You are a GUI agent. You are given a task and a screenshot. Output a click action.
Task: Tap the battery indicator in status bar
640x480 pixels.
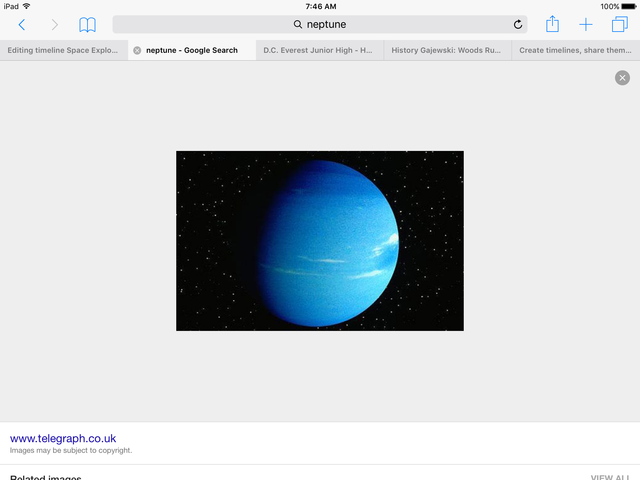click(x=629, y=7)
